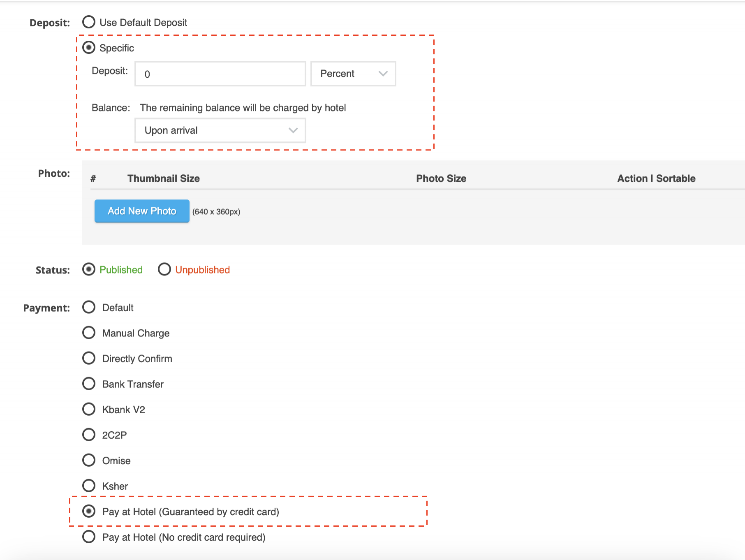The width and height of the screenshot is (745, 560).
Task: Set status to Published
Action: click(x=89, y=270)
